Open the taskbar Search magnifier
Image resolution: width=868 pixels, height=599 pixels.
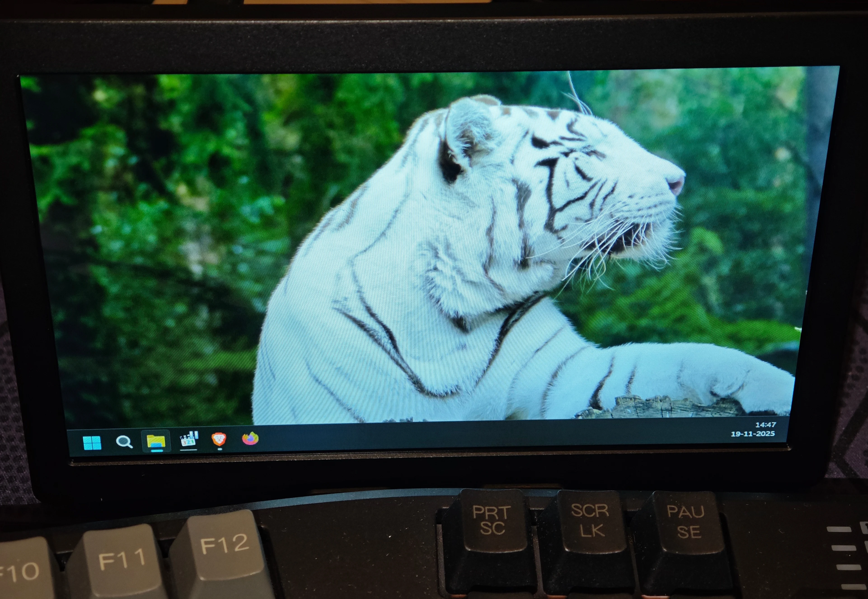(x=124, y=442)
